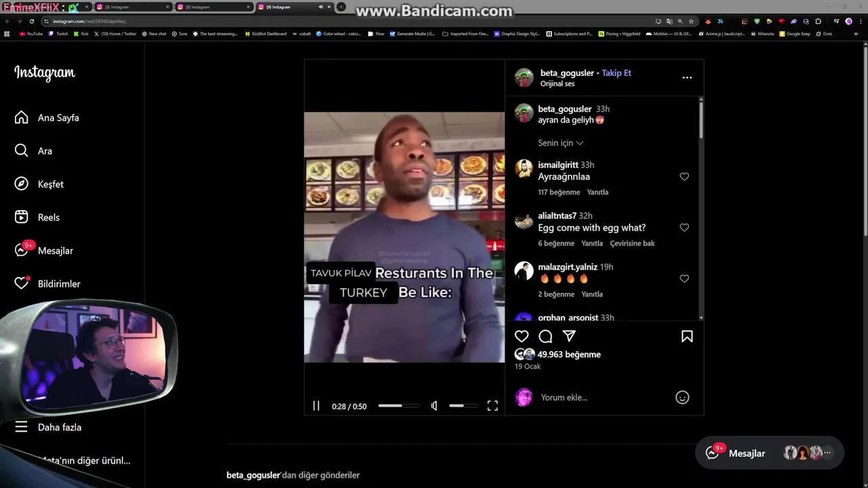868x488 pixels.
Task: View the 117 beğenme likes list
Action: 559,192
